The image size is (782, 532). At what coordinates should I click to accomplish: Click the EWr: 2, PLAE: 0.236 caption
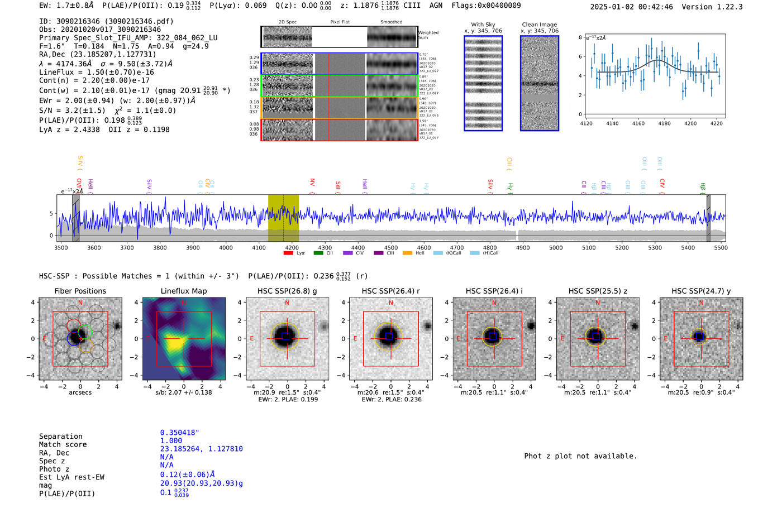(392, 400)
